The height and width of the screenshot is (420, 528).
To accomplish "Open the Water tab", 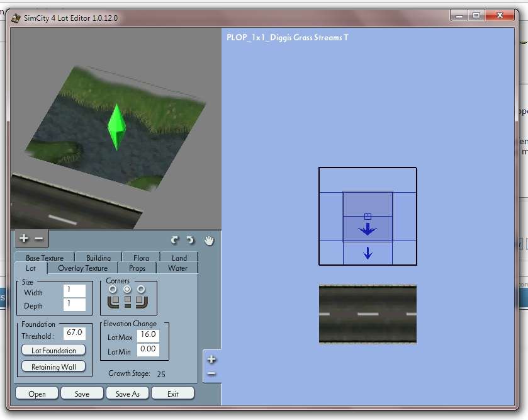I will pos(178,268).
